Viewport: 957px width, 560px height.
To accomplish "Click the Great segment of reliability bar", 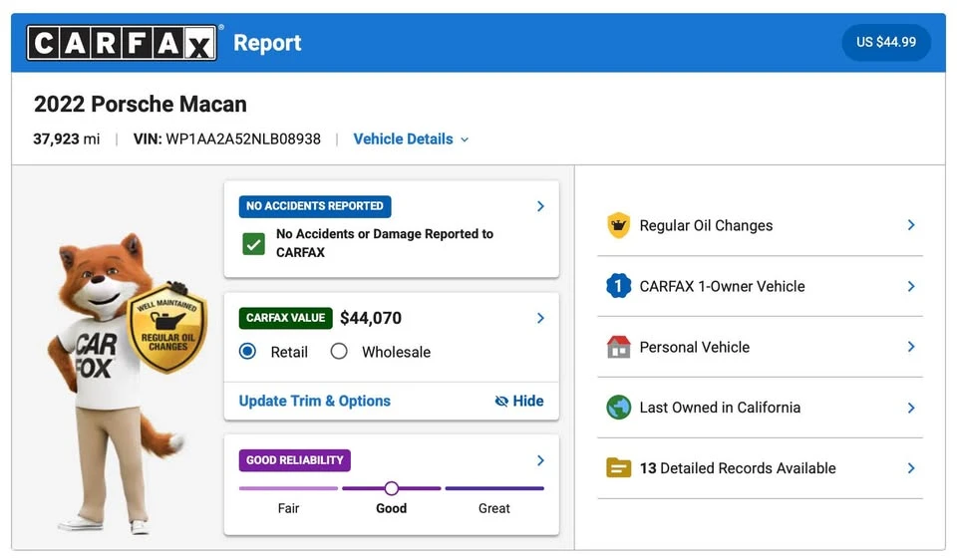I will (x=494, y=488).
